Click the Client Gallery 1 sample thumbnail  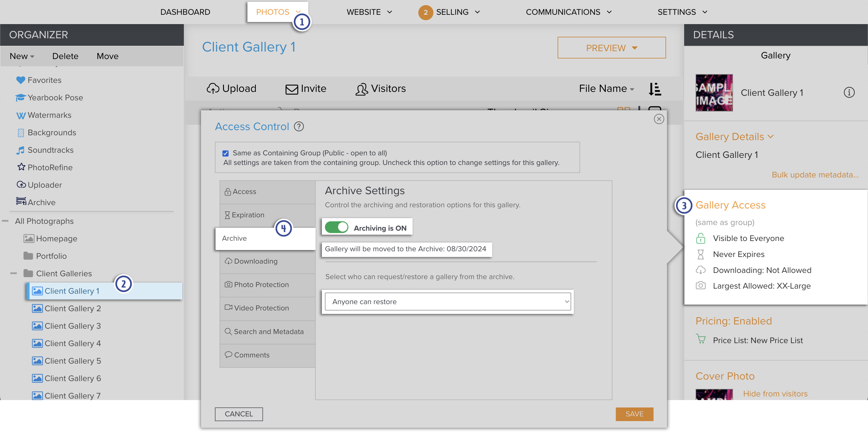[714, 93]
